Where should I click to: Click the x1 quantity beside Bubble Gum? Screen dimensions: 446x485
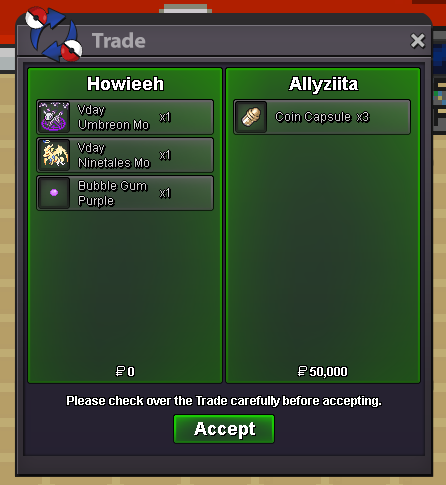coord(165,193)
